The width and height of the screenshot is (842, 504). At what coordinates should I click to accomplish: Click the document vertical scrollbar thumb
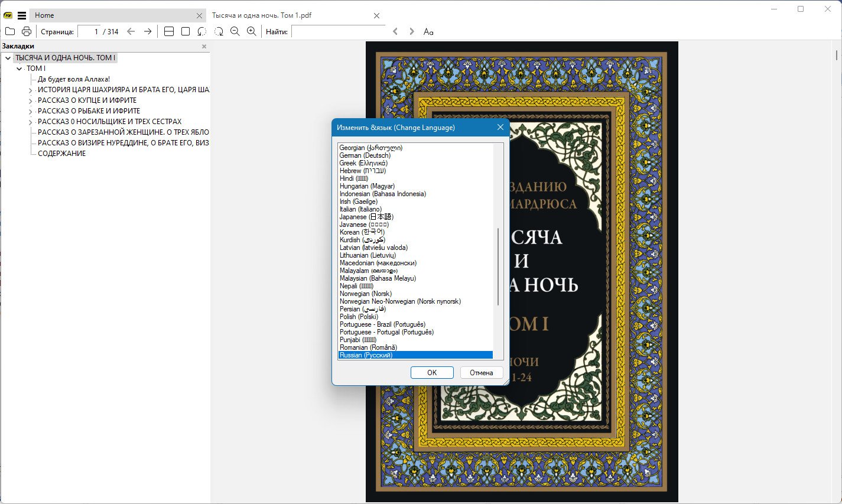[x=837, y=55]
